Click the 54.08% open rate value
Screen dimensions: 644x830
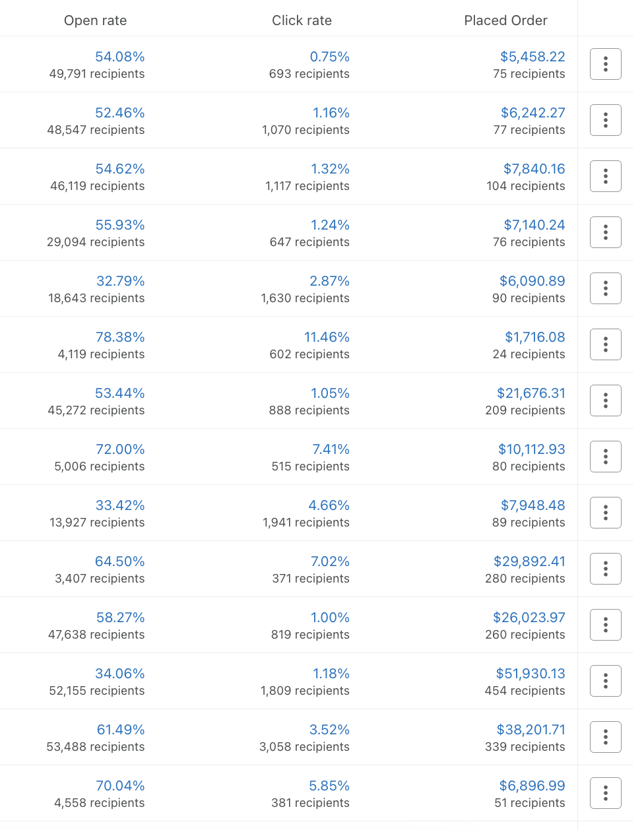[120, 57]
